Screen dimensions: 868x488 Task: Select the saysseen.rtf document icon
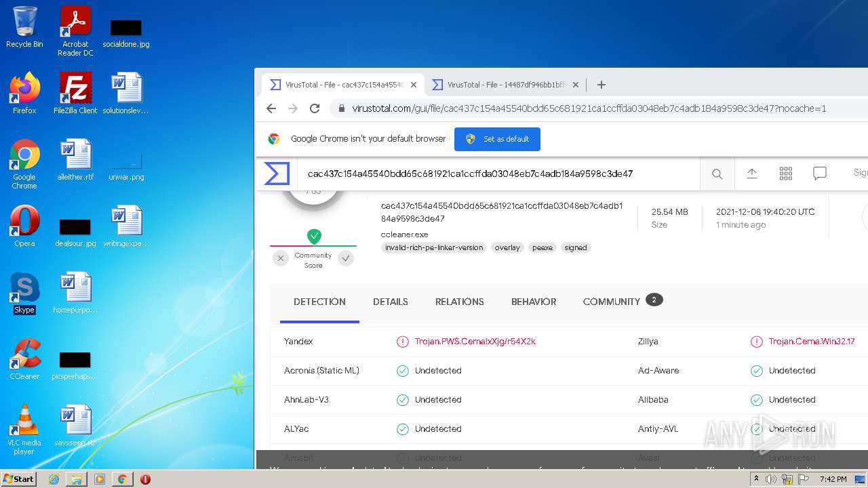tap(75, 426)
